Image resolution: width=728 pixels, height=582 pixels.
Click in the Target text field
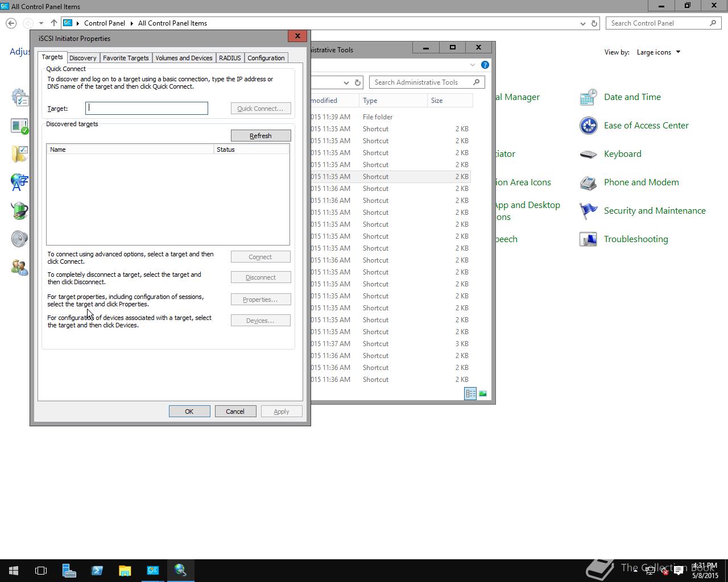[x=147, y=108]
